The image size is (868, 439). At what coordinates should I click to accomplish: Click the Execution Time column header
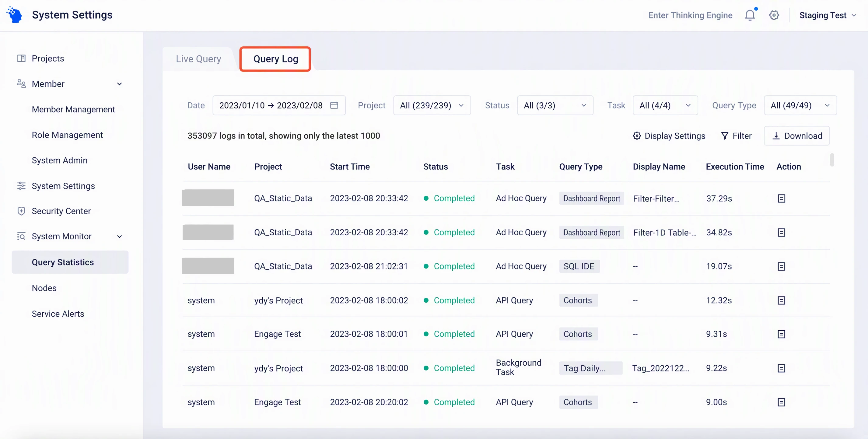735,167
